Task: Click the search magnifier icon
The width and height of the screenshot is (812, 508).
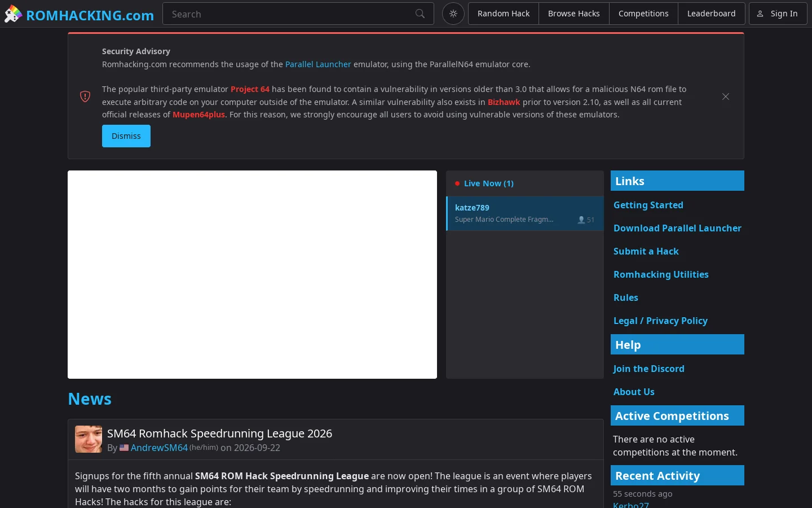Action: [420, 14]
